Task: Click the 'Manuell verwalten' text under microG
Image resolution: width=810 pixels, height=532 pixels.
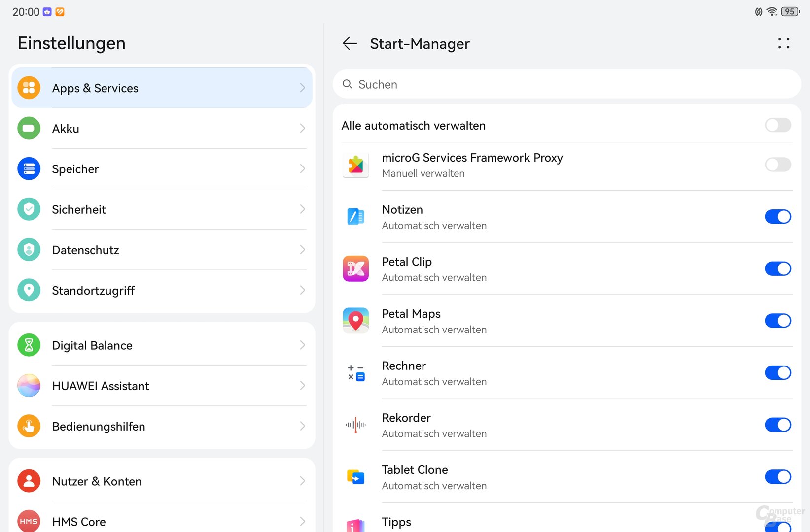Action: (423, 173)
